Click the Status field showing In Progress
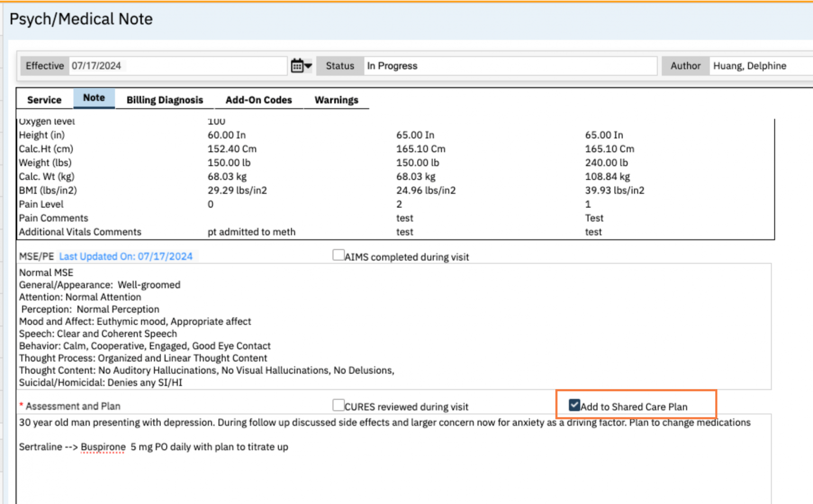This screenshot has height=504, width=813. 509,66
